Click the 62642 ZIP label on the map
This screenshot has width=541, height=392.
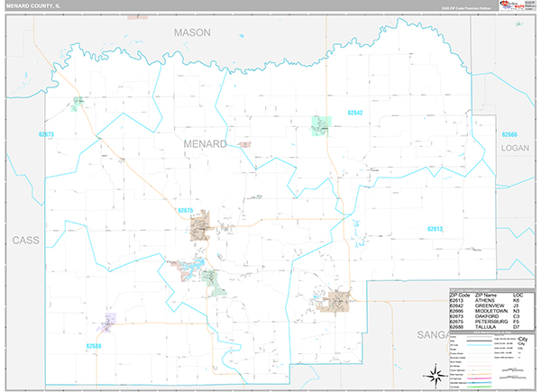pos(355,113)
